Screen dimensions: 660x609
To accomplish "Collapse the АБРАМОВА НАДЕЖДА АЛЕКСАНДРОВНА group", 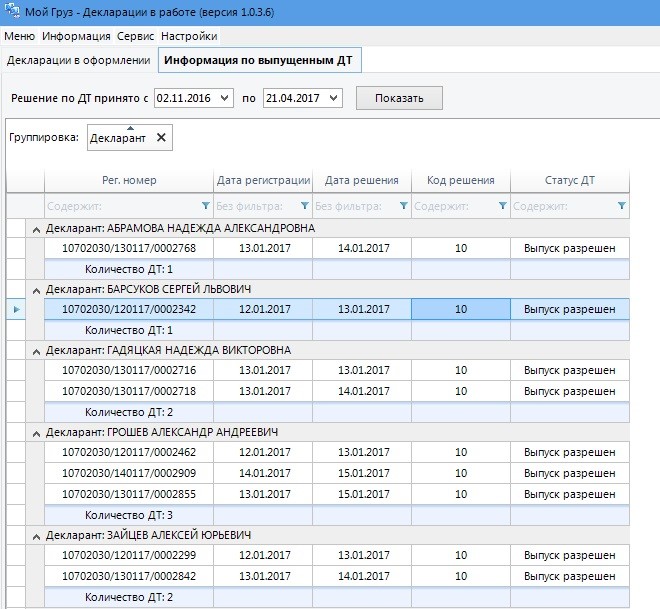I will [37, 228].
